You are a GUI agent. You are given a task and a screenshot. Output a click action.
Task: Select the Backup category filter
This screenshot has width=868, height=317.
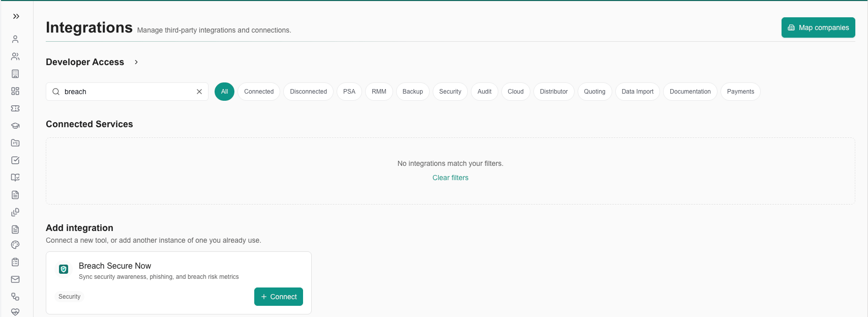[x=412, y=92]
